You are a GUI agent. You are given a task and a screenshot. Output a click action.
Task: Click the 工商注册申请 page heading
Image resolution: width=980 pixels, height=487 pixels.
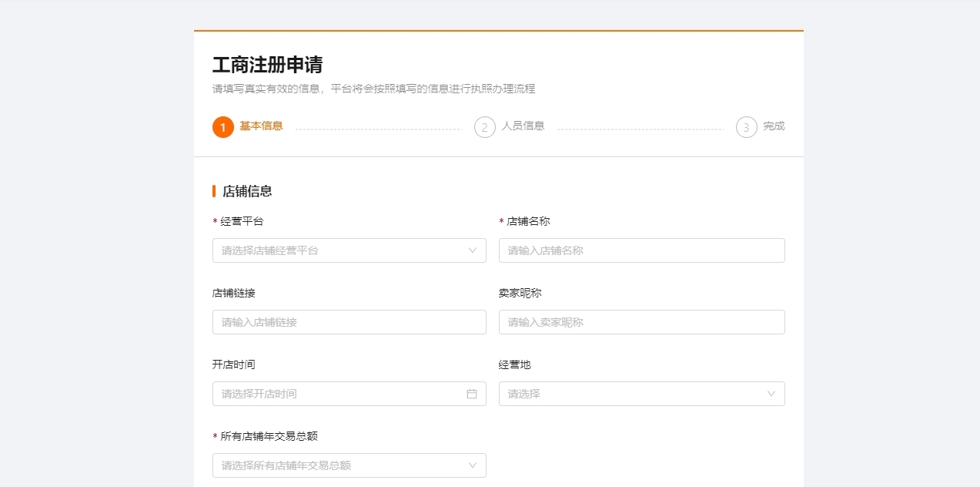[267, 65]
